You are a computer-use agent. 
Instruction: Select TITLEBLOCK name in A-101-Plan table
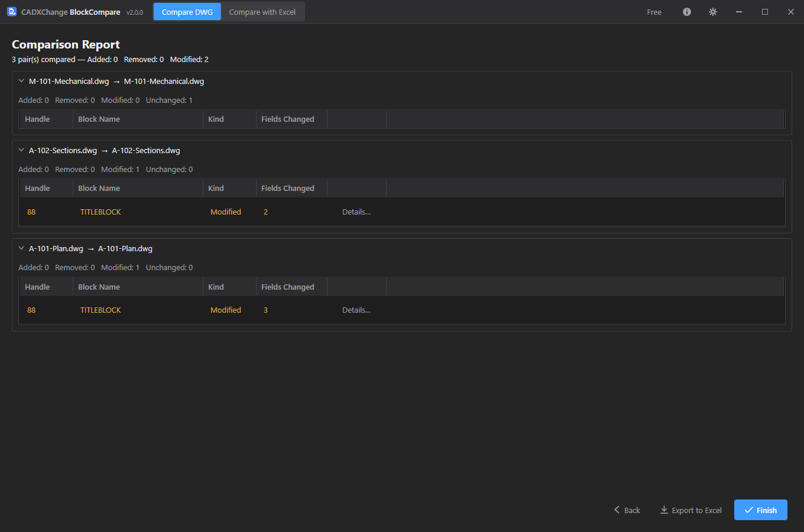100,310
